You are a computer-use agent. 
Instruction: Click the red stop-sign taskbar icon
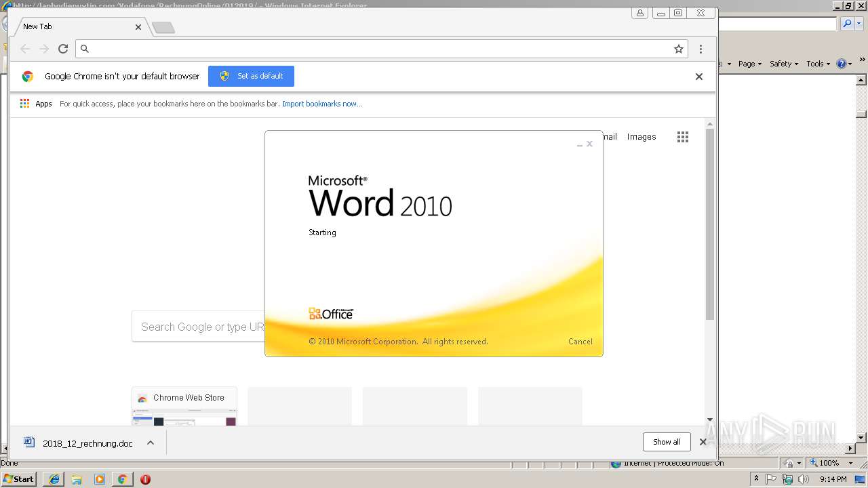point(145,479)
